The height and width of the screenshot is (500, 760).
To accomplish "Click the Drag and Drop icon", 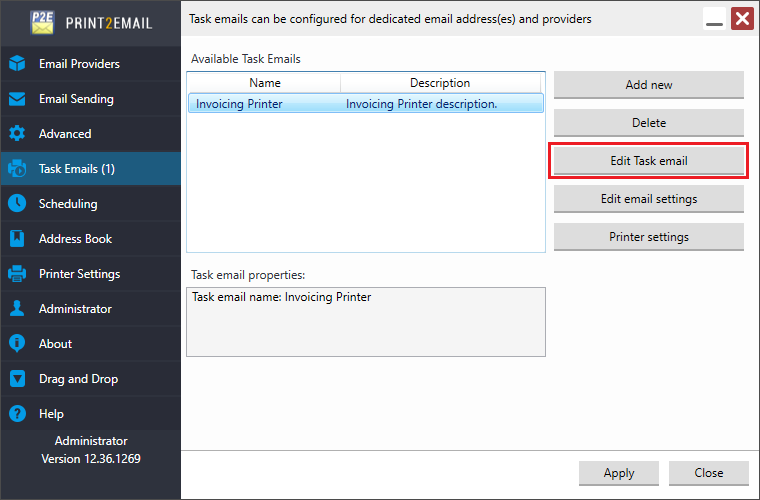I will [x=17, y=379].
